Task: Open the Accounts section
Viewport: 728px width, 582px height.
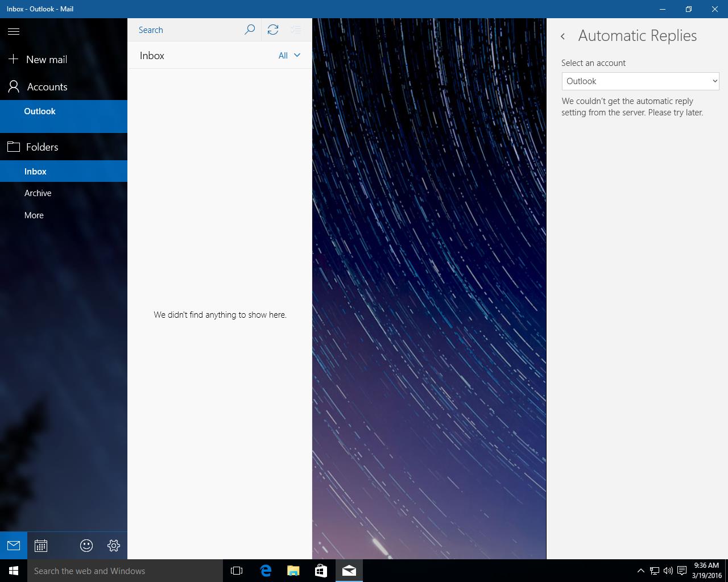Action: click(64, 86)
